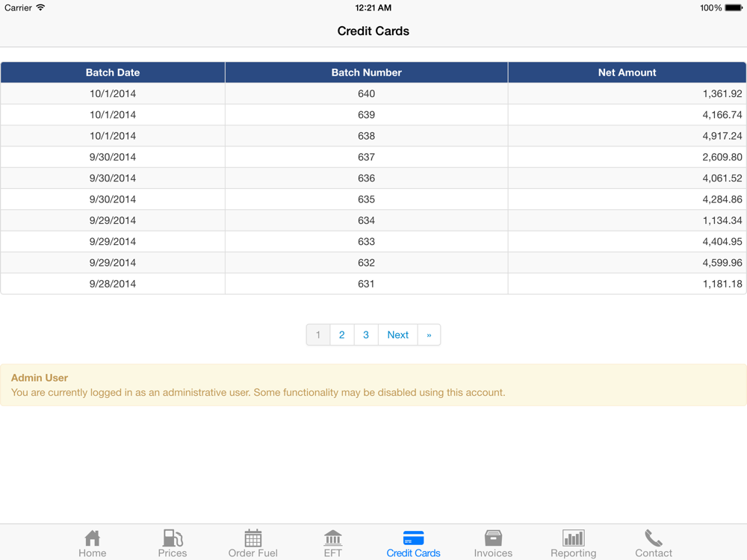
Task: Tap the Carrier label in status bar
Action: [x=18, y=7]
